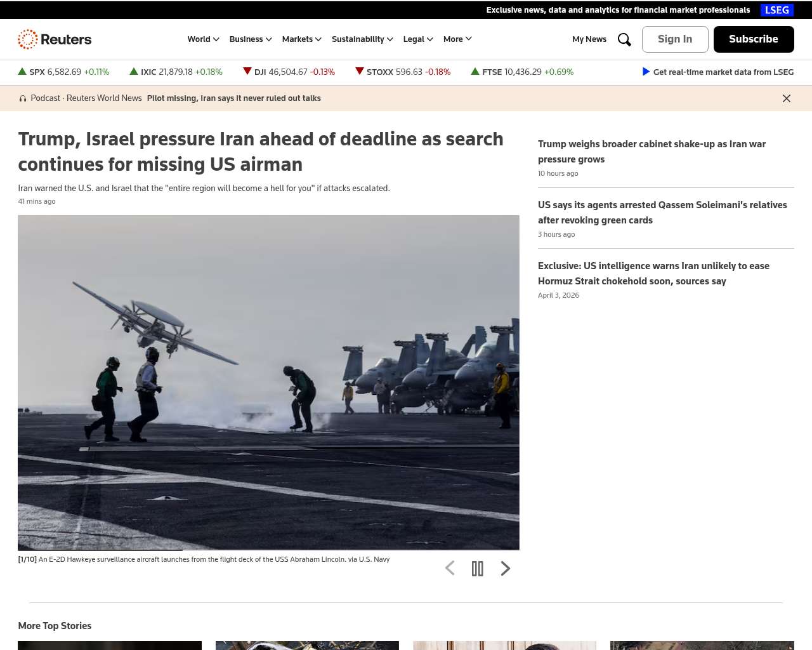The height and width of the screenshot is (650, 812).
Task: Click the Reuters logo
Action: click(55, 39)
